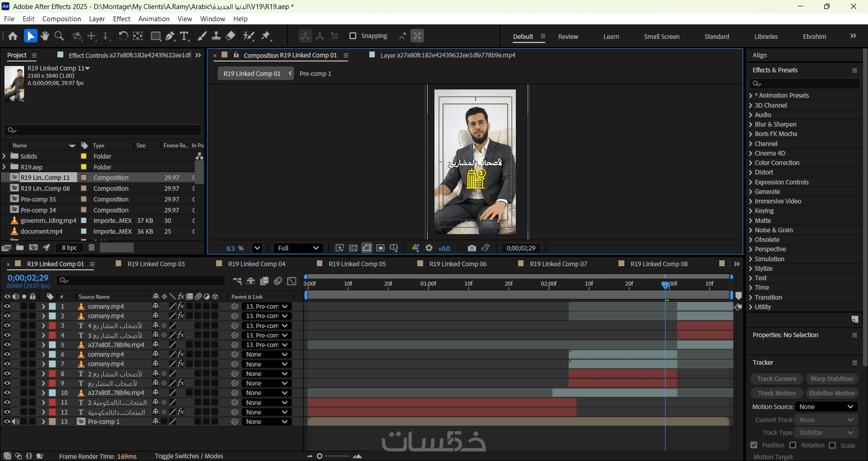Select the Hand tool
868x461 pixels.
click(45, 36)
